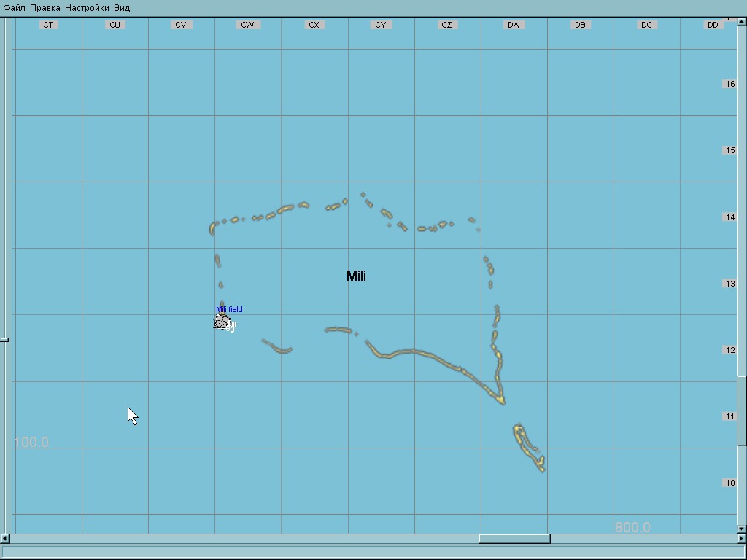
Task: Click row label 16
Action: [729, 84]
